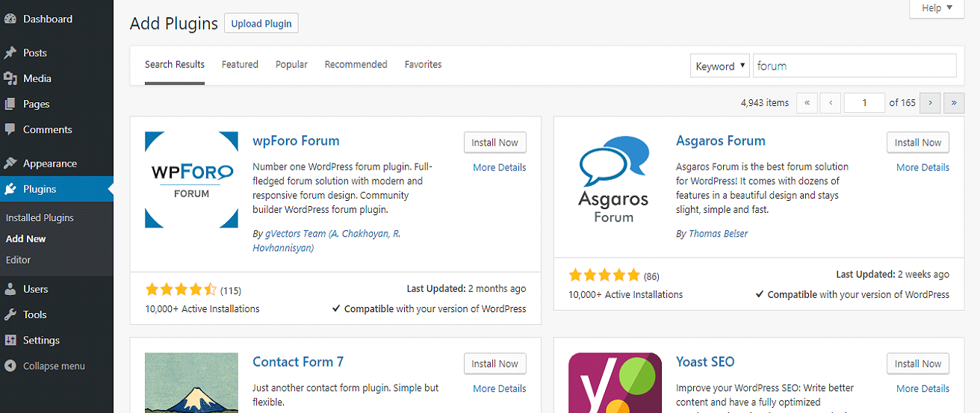Open the Yoast SEO title link

click(x=705, y=361)
